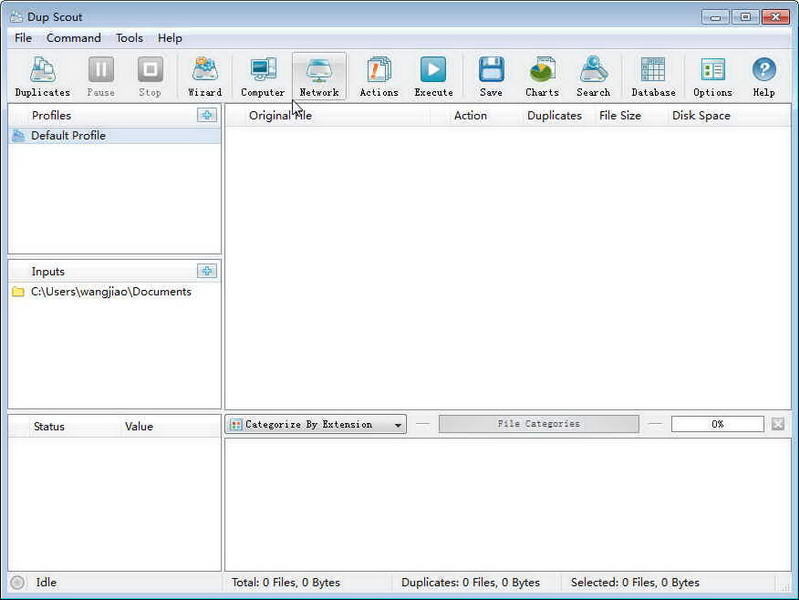The image size is (799, 600).
Task: Click the 'Duplicates: 0 Files, 0 Bytes' status text
Action: 470,582
